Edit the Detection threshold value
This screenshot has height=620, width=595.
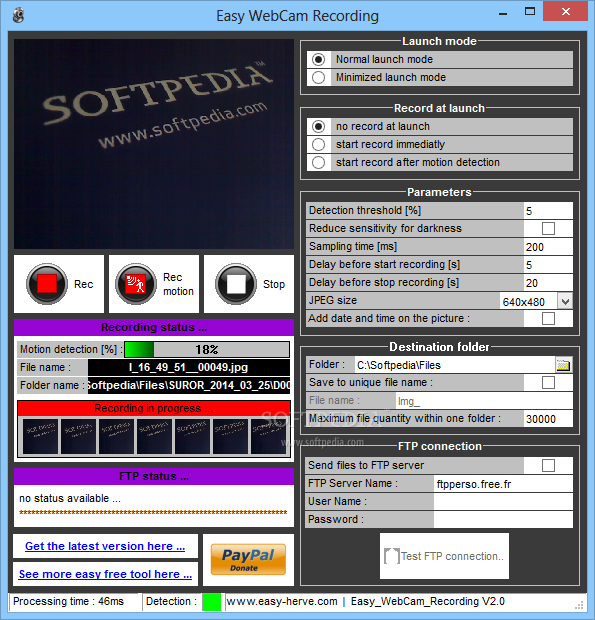548,211
